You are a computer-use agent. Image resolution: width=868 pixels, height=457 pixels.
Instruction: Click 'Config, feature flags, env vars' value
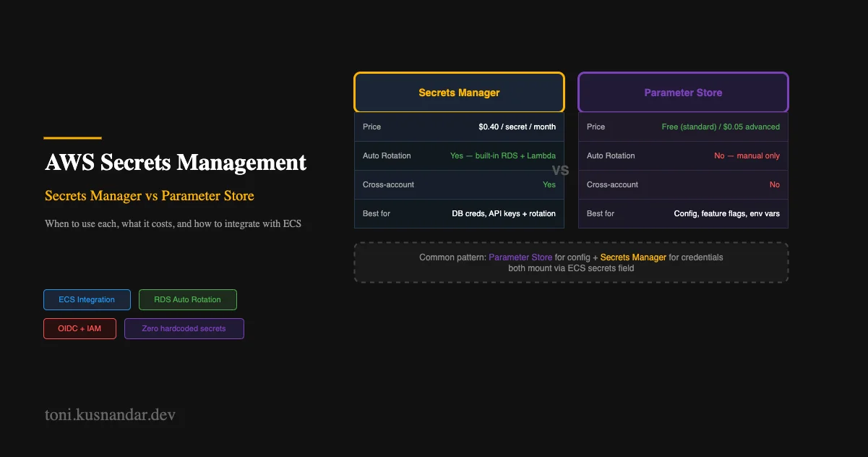[727, 213]
